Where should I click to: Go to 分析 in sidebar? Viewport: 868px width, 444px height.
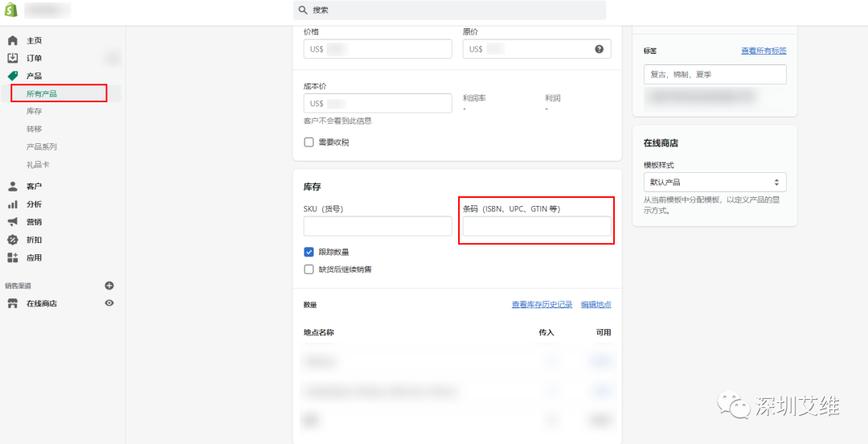pos(35,204)
